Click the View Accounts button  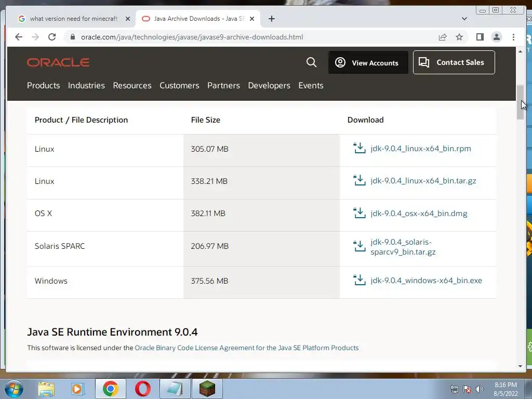368,62
